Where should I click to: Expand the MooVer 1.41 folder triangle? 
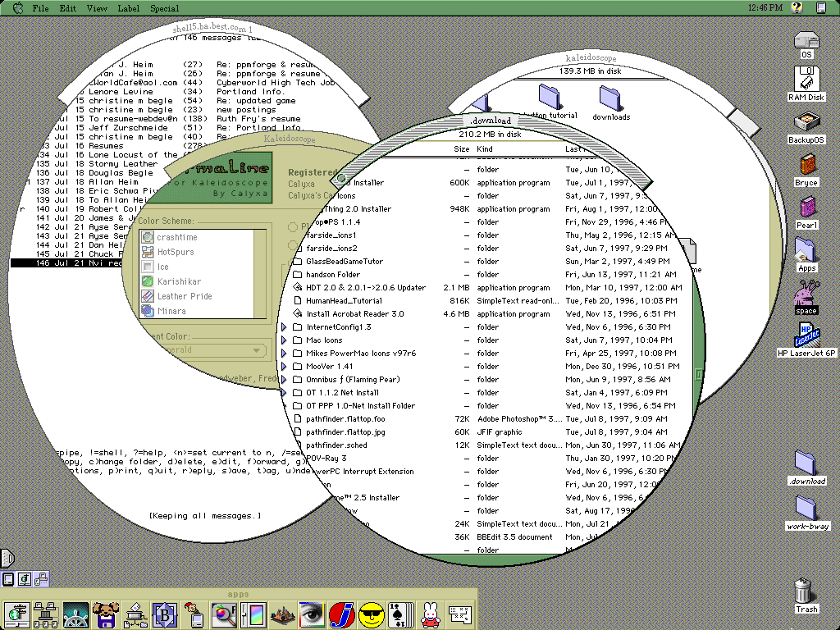click(x=284, y=367)
